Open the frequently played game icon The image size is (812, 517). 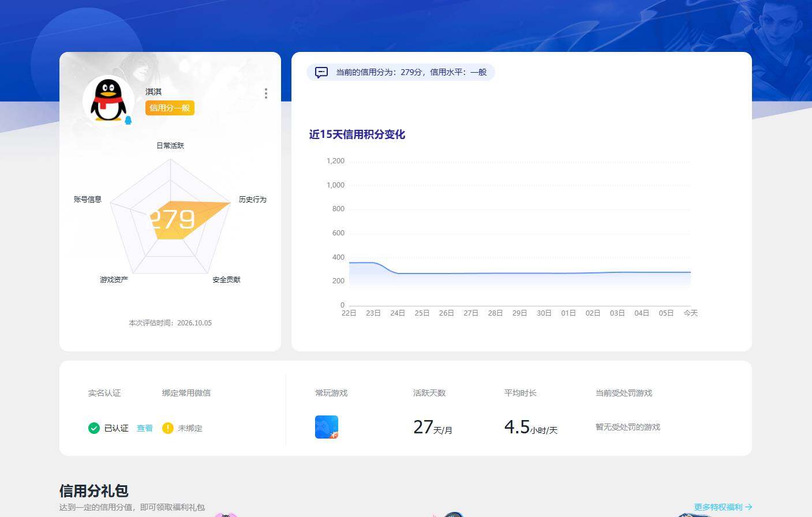pos(327,427)
